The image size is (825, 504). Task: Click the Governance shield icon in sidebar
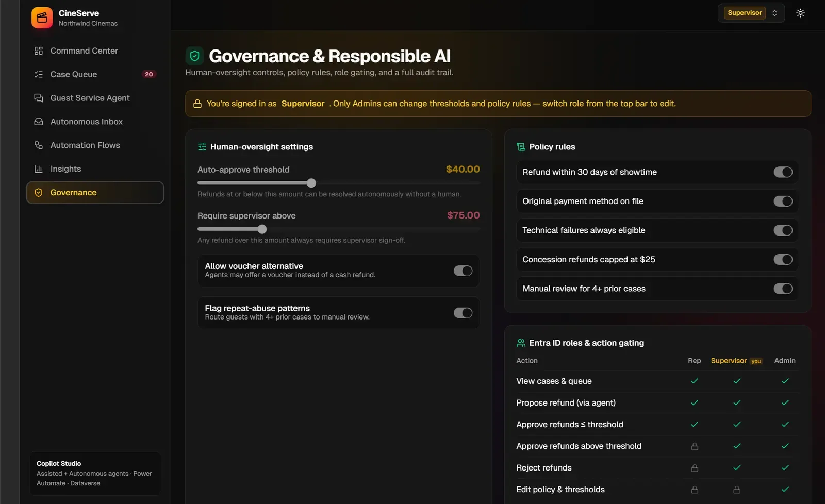(39, 193)
